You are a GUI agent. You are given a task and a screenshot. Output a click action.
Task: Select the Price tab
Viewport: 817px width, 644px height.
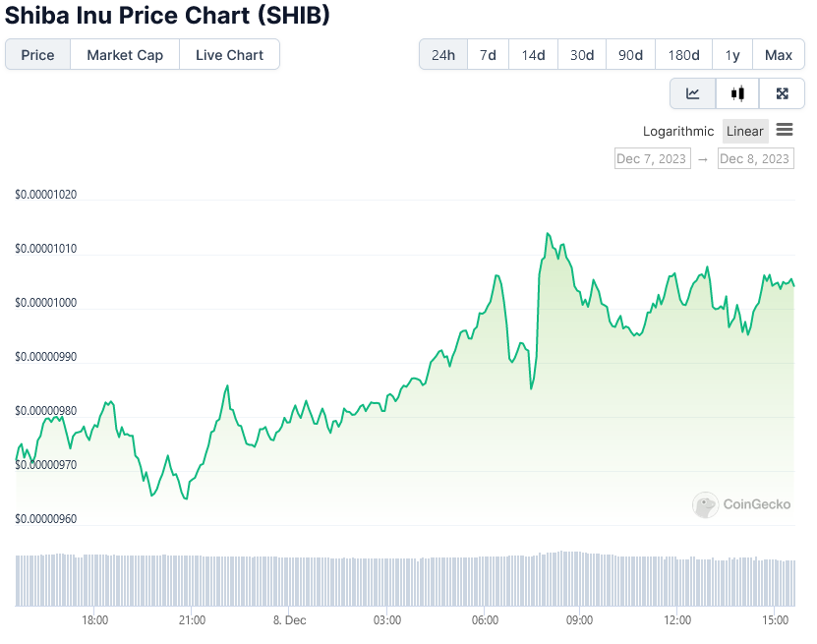[37, 55]
